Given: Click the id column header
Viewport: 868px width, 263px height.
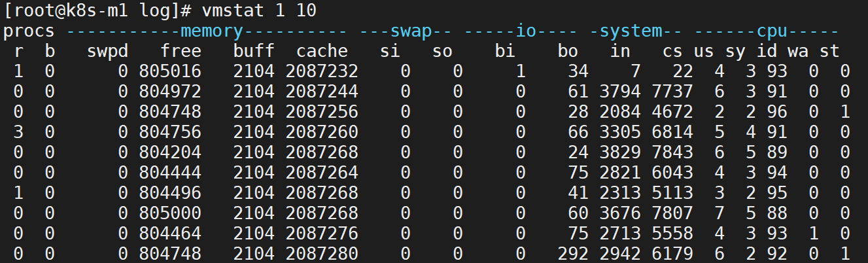Looking at the screenshot, I should pos(767,51).
